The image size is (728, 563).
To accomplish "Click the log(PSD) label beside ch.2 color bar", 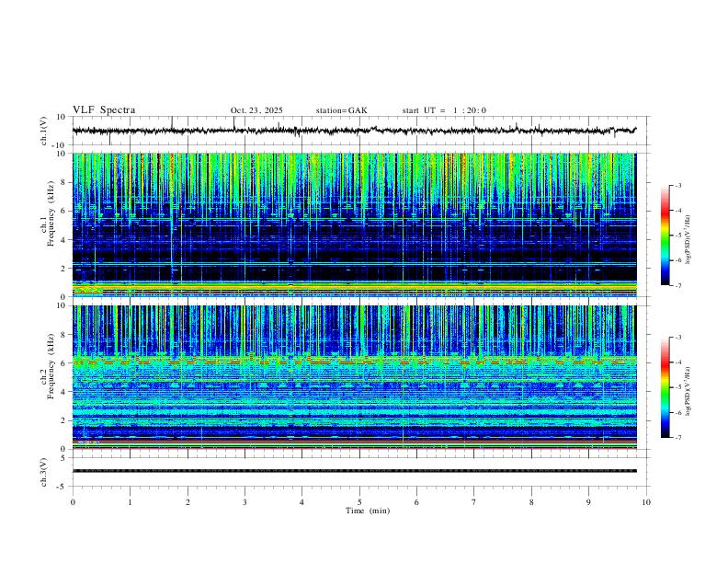I will 688,392.
